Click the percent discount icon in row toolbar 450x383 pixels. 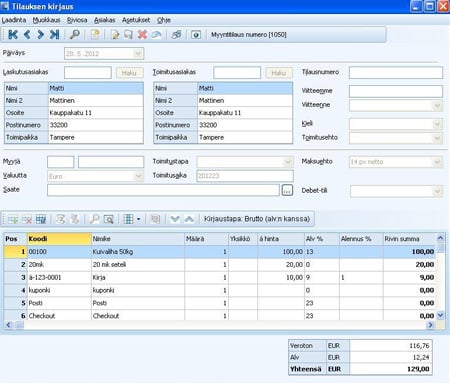pos(75,219)
